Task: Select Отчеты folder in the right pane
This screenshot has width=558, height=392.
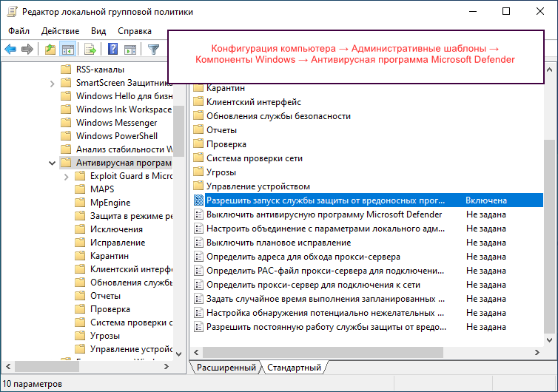Action: 221,130
